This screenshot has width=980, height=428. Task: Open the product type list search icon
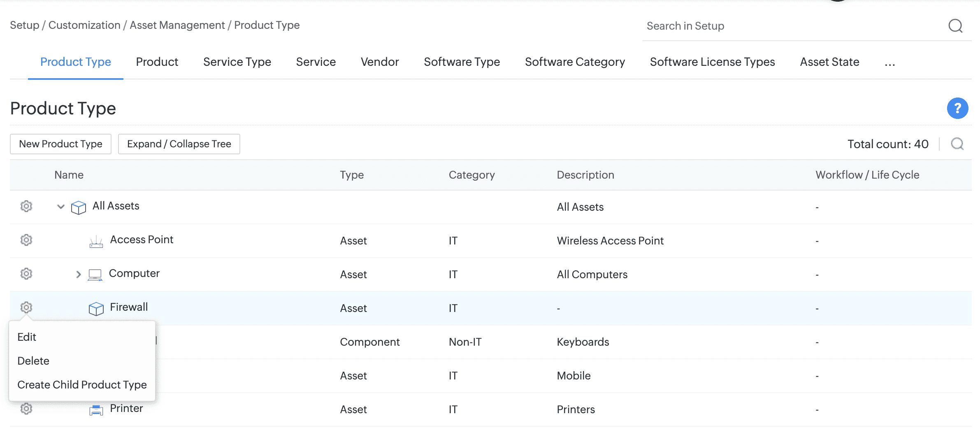957,144
